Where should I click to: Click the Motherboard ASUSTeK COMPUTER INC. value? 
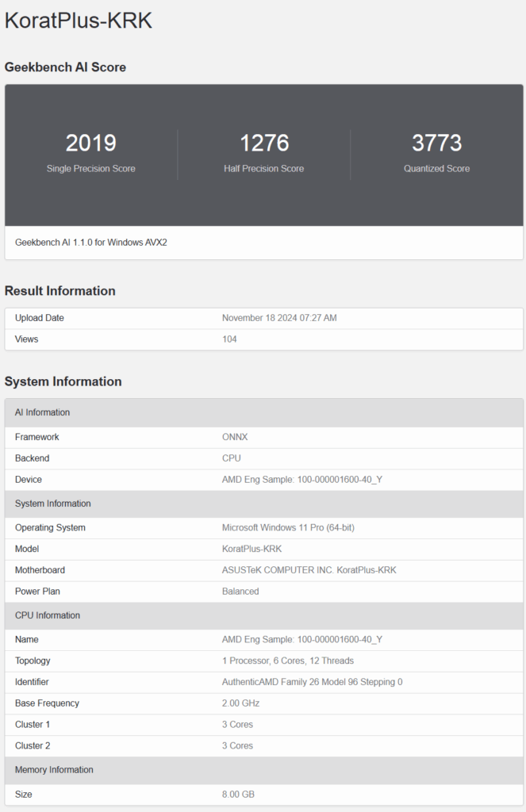309,570
